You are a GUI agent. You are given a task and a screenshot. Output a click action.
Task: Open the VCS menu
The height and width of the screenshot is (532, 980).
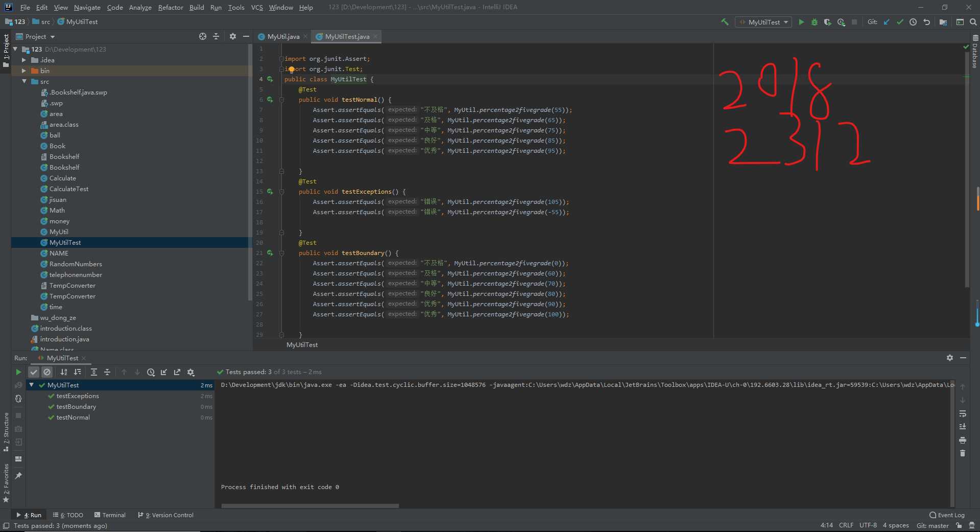[257, 7]
